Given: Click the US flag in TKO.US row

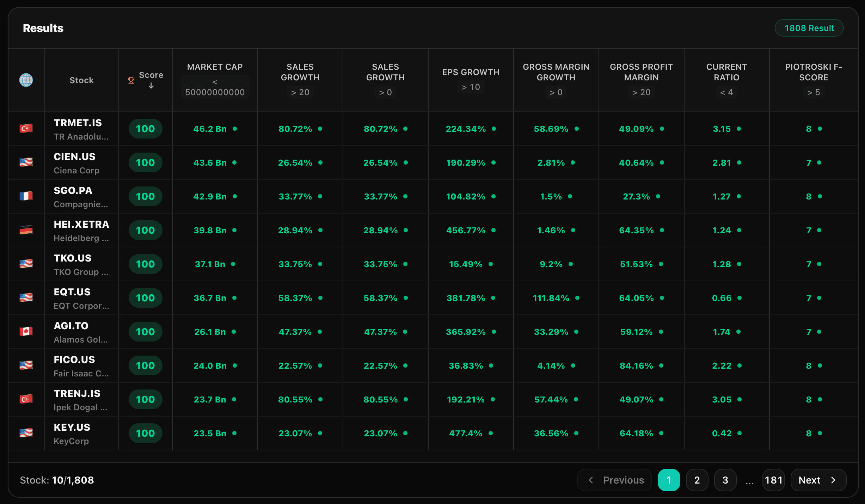Looking at the screenshot, I should coord(26,264).
